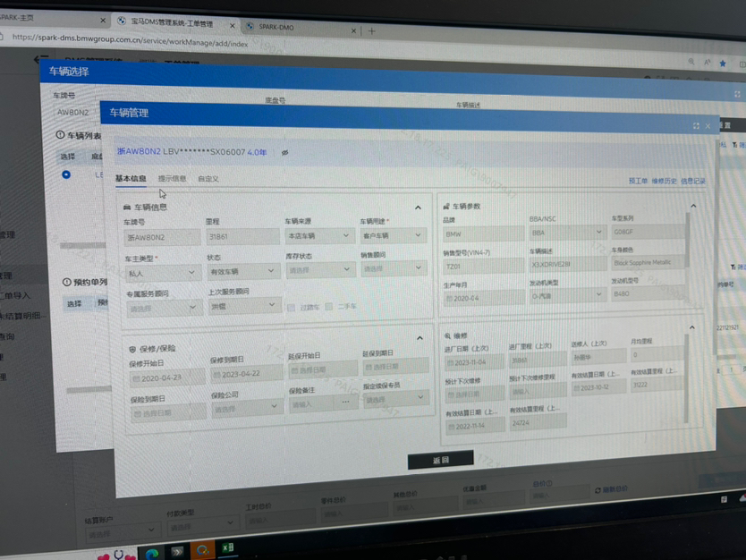Click the icon beside 车辆参数 heading

click(446, 207)
